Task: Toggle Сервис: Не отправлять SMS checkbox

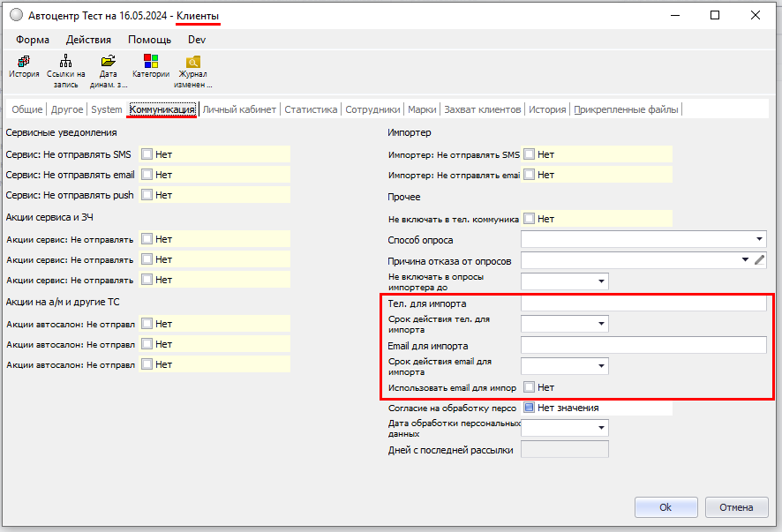Action: pyautogui.click(x=147, y=154)
